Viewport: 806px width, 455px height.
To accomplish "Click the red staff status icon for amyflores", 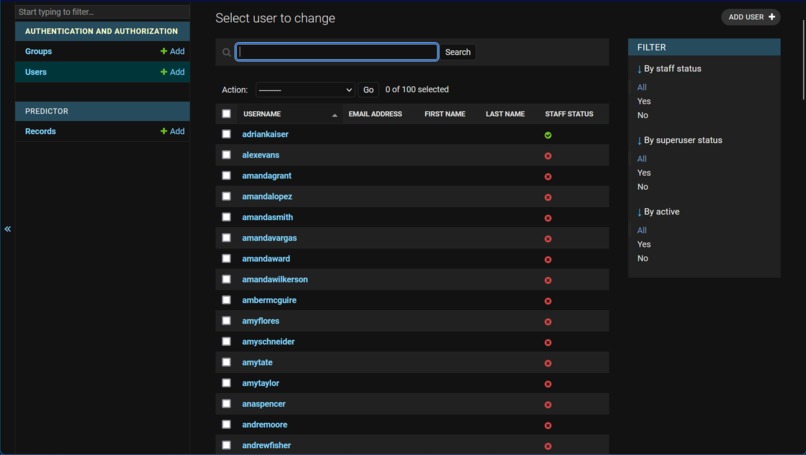I will [548, 322].
